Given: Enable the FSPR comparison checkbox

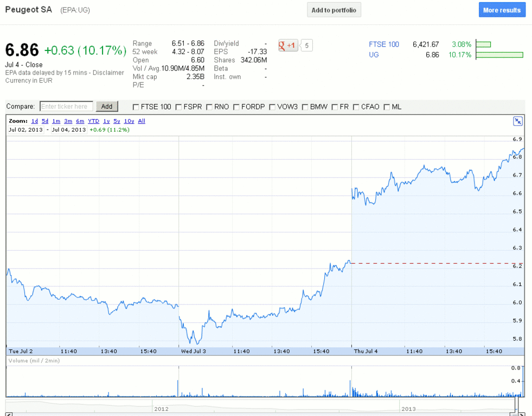Looking at the screenshot, I should pos(178,107).
